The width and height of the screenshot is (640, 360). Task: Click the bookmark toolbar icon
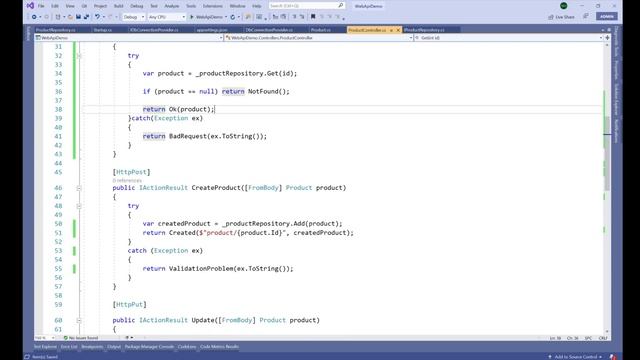click(x=313, y=17)
